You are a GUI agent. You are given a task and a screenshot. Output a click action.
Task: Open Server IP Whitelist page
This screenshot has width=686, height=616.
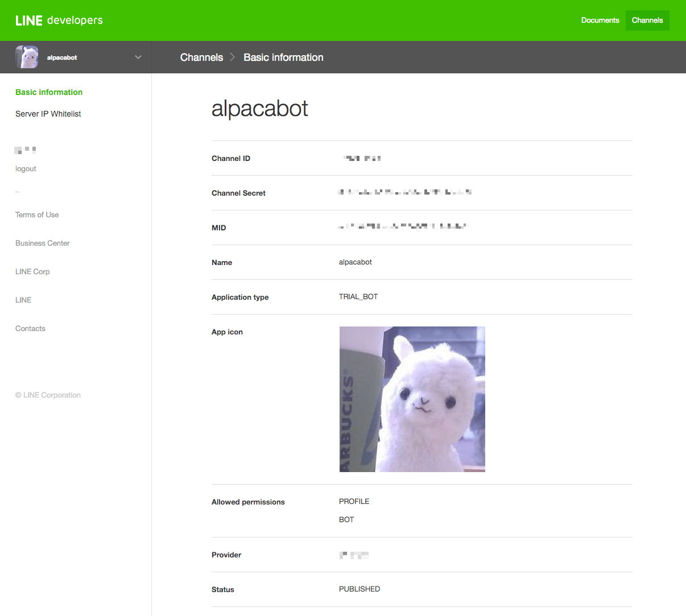coord(48,114)
